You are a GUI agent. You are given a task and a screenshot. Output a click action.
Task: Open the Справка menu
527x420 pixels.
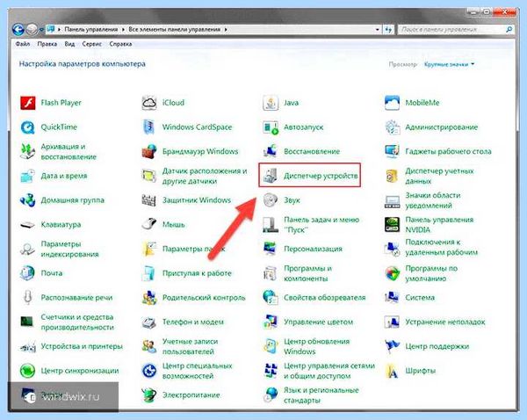click(x=120, y=44)
